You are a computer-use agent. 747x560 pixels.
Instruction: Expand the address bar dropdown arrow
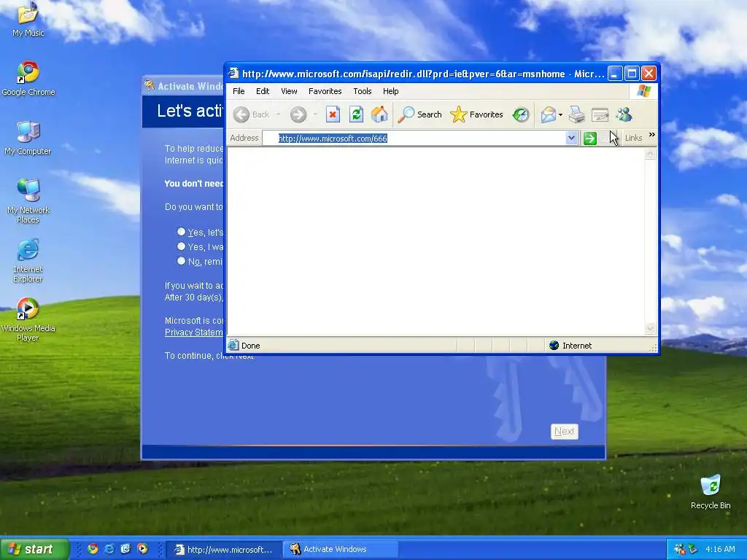click(571, 138)
